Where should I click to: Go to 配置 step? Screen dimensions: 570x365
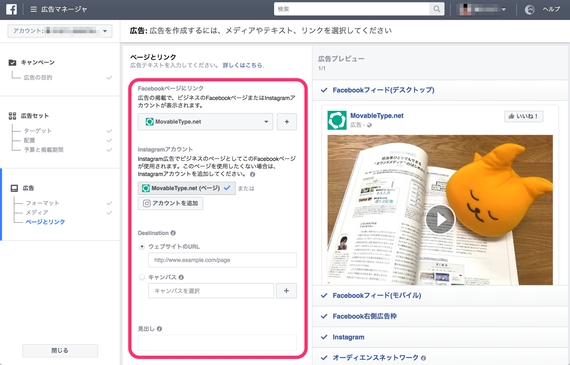click(x=29, y=140)
